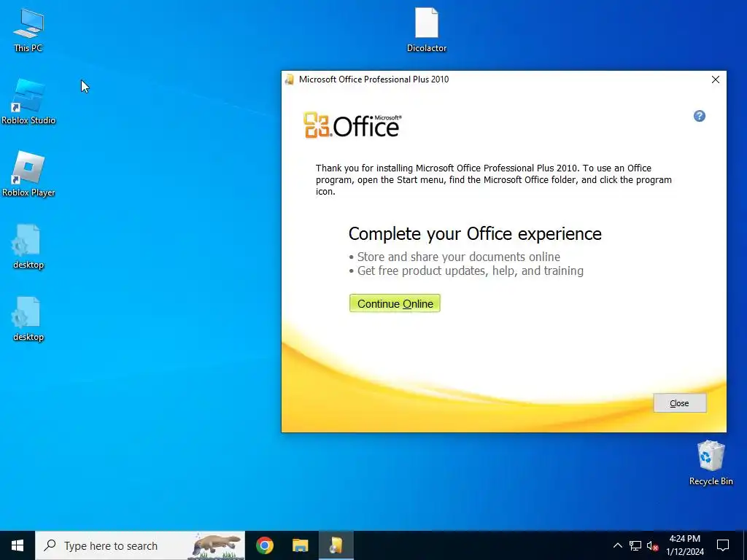Select the Roblox Player shortcut

coord(28,174)
